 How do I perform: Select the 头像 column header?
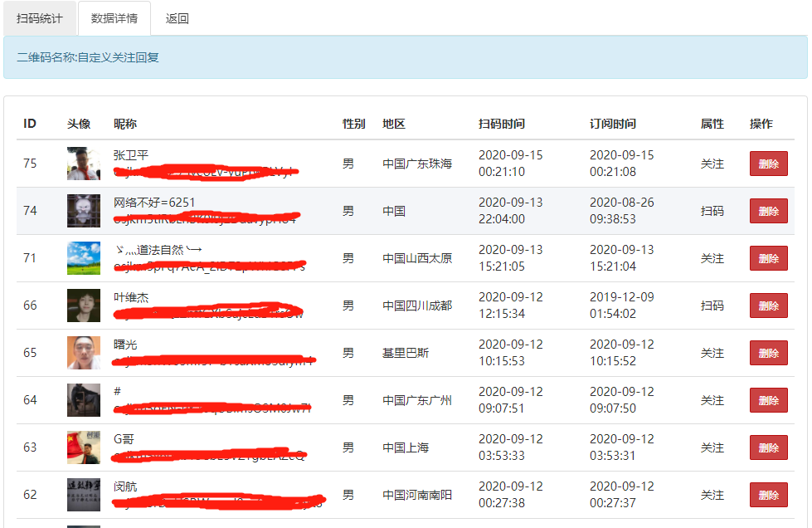pos(79,124)
